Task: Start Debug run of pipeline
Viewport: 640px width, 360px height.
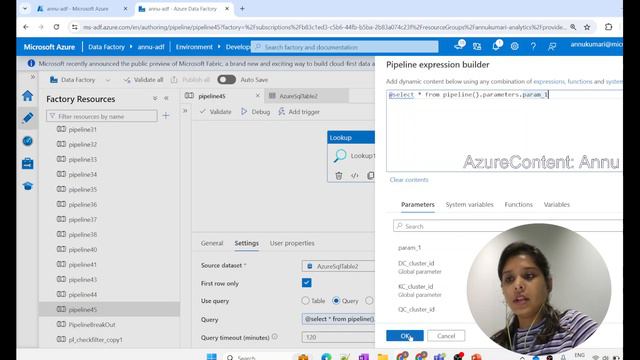Action: tap(256, 111)
